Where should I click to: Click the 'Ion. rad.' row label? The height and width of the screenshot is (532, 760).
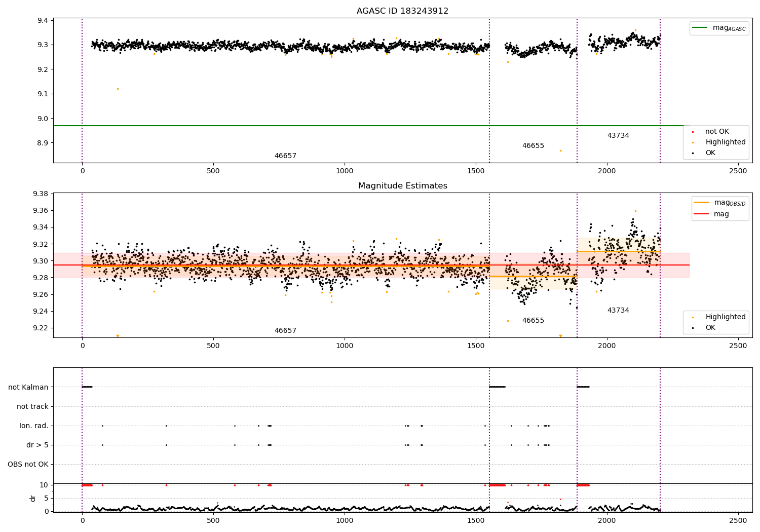click(34, 426)
